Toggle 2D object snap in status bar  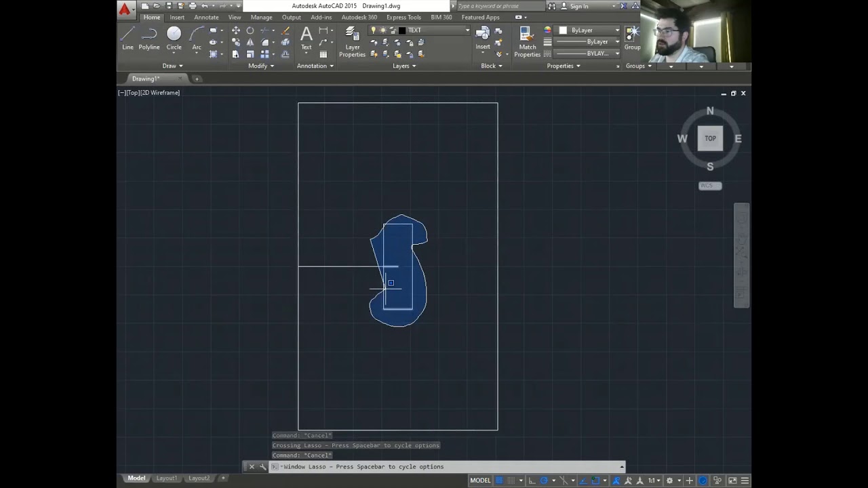pyautogui.click(x=595, y=481)
